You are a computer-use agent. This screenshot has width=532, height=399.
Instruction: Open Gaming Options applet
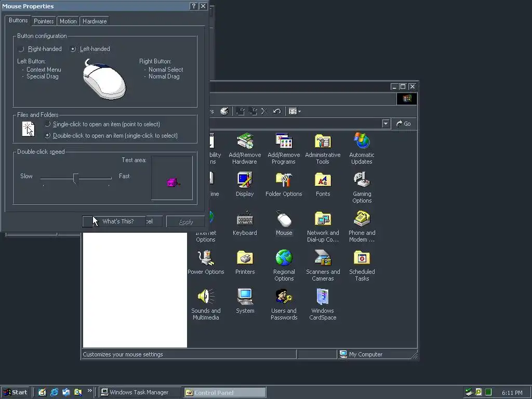[362, 188]
